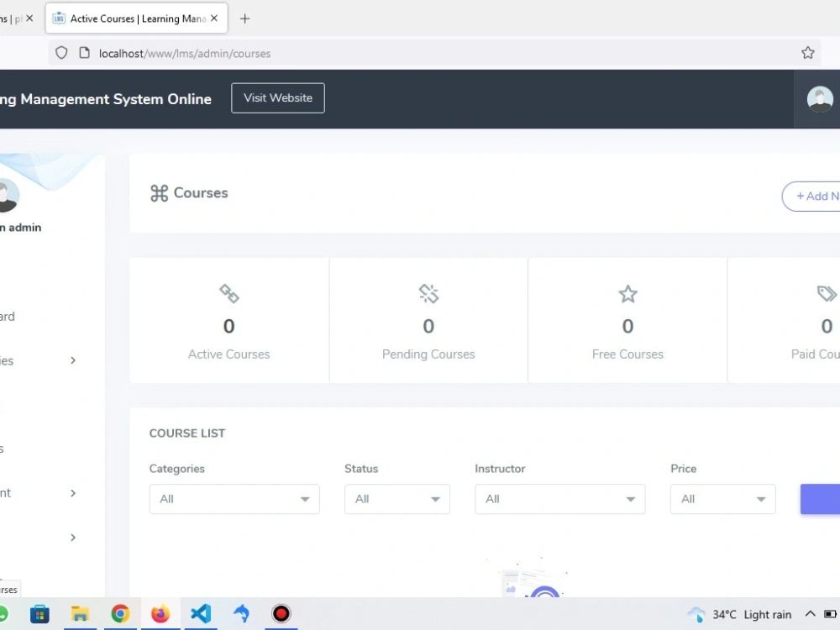Click the Courses command-symbol header icon
The height and width of the screenshot is (630, 840).
(159, 193)
